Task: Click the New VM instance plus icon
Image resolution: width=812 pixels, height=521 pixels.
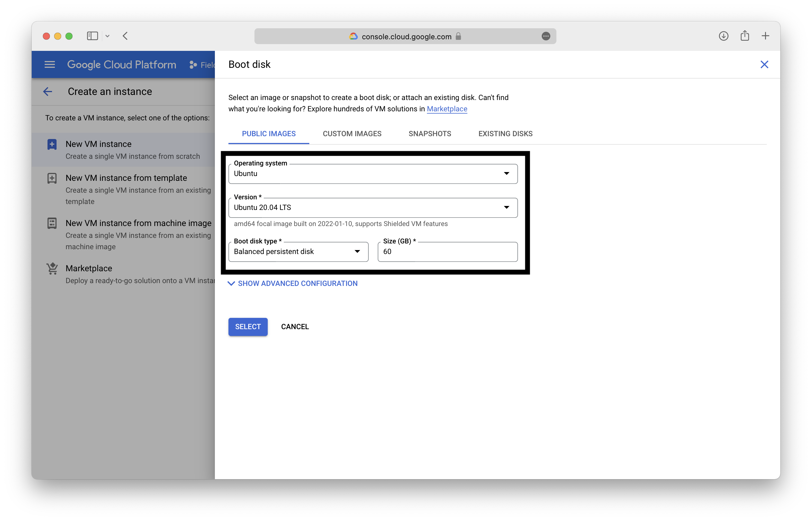Action: point(52,144)
